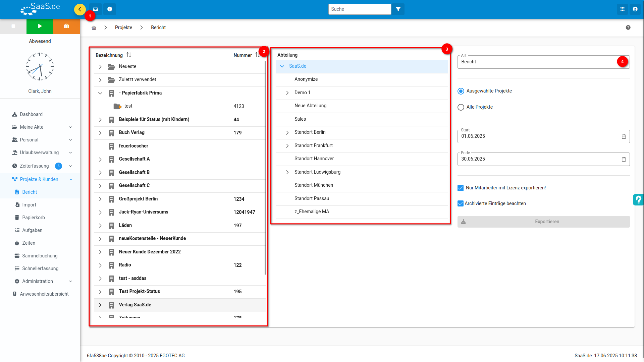Open the apps grid menu

(x=623, y=9)
